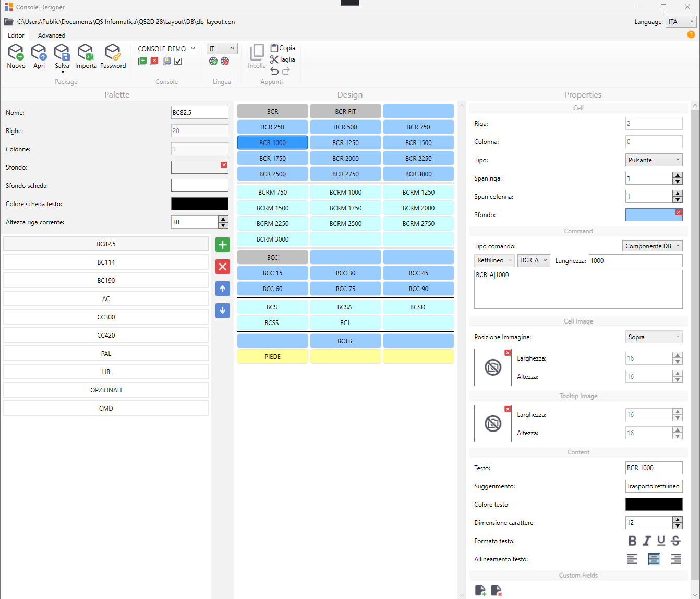Enable right text alignment

[676, 559]
